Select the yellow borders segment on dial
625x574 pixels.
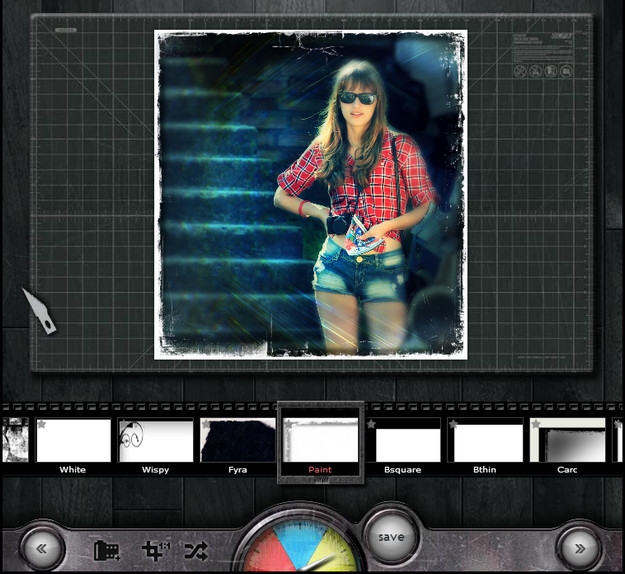tap(333, 552)
